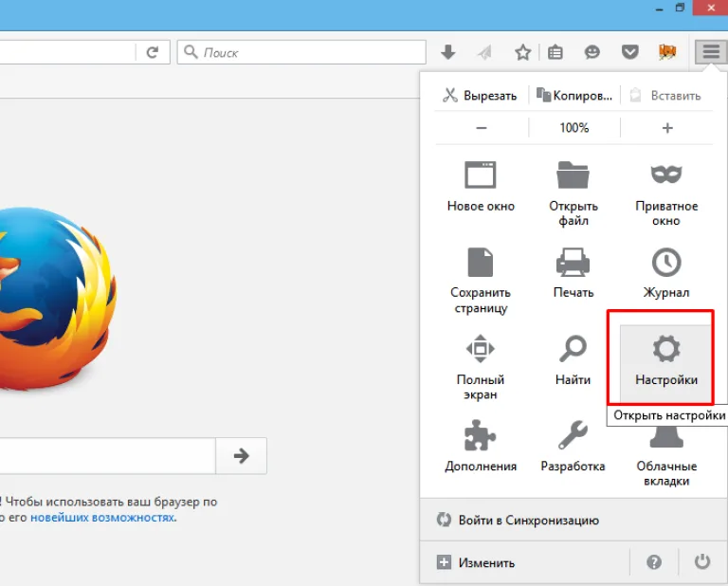Click the page search input box
The width and height of the screenshot is (728, 586).
click(x=108, y=455)
